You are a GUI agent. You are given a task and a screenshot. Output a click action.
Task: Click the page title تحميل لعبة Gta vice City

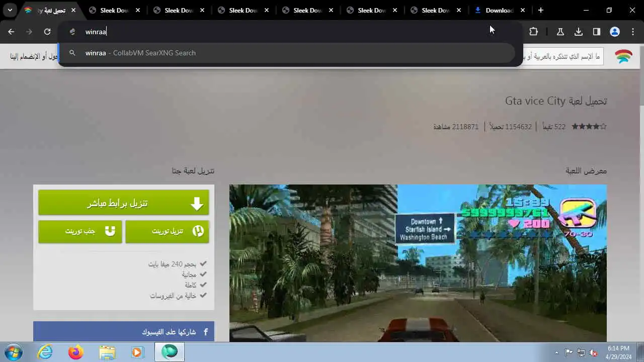(556, 101)
